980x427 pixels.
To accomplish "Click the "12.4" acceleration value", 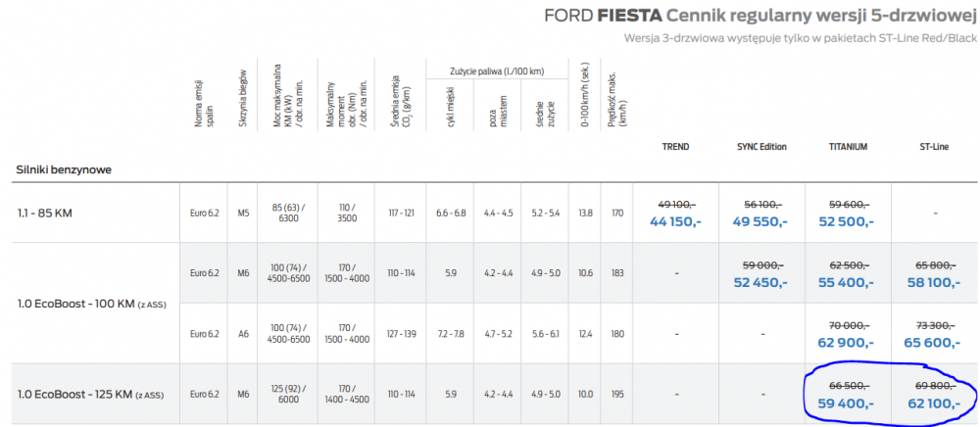I will click(585, 333).
